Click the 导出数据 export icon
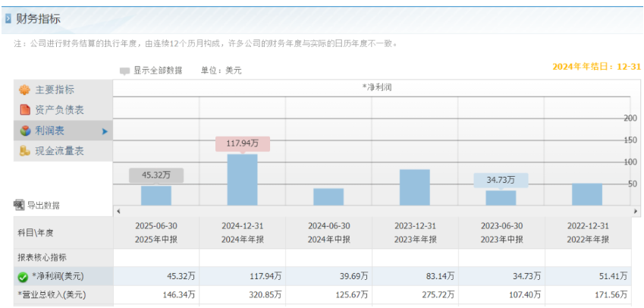 tap(19, 205)
